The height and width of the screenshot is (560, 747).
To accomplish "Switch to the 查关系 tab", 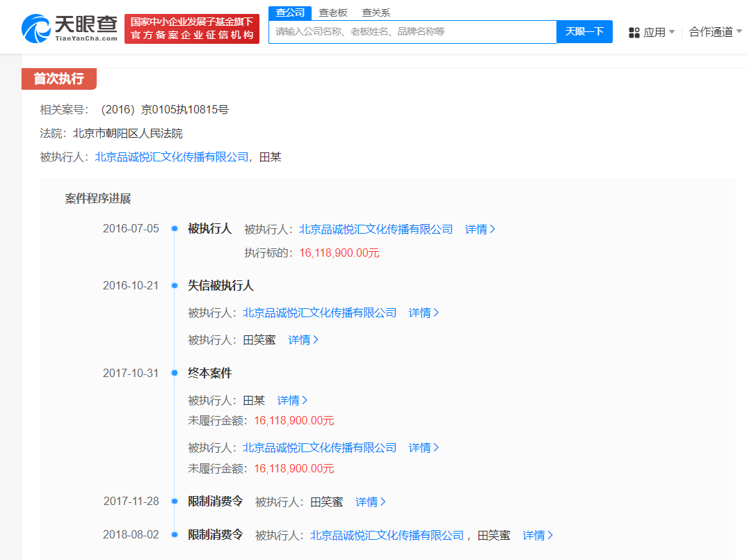I will 376,12.
